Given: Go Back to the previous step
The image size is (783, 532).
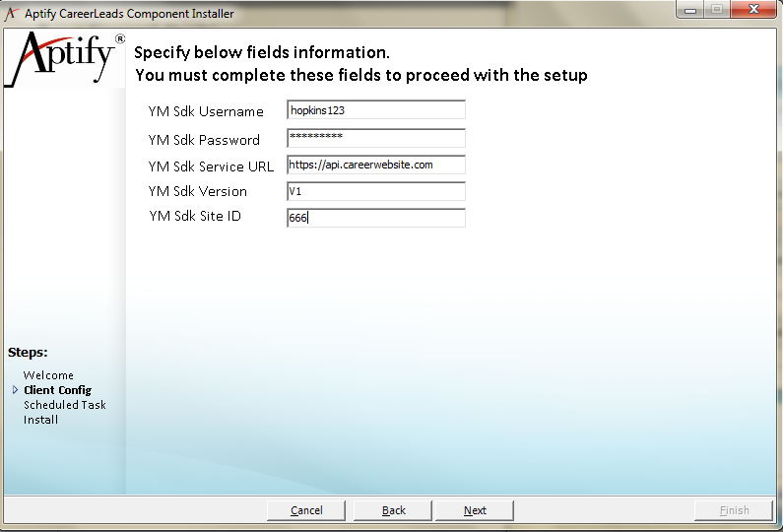Looking at the screenshot, I should (x=393, y=510).
